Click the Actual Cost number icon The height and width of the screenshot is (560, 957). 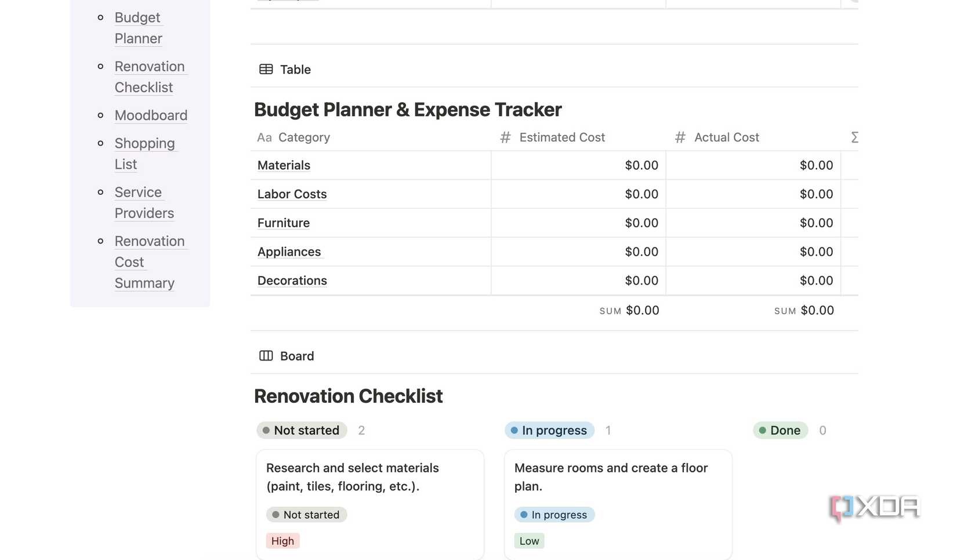[680, 137]
